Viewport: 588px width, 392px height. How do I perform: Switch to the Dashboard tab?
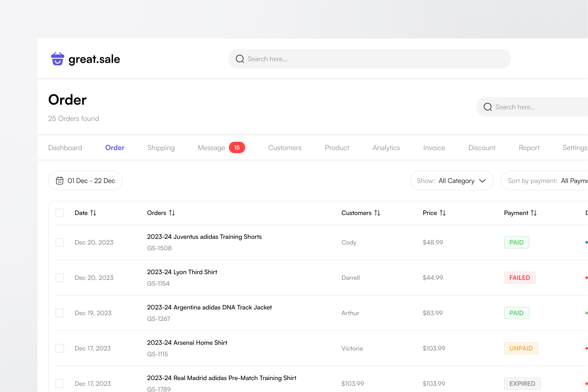point(65,148)
